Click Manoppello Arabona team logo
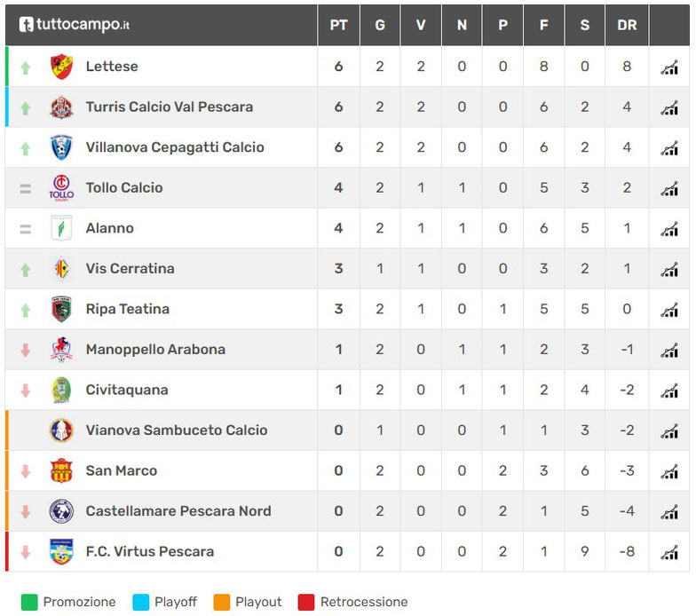This screenshot has height=616, width=696. [61, 350]
